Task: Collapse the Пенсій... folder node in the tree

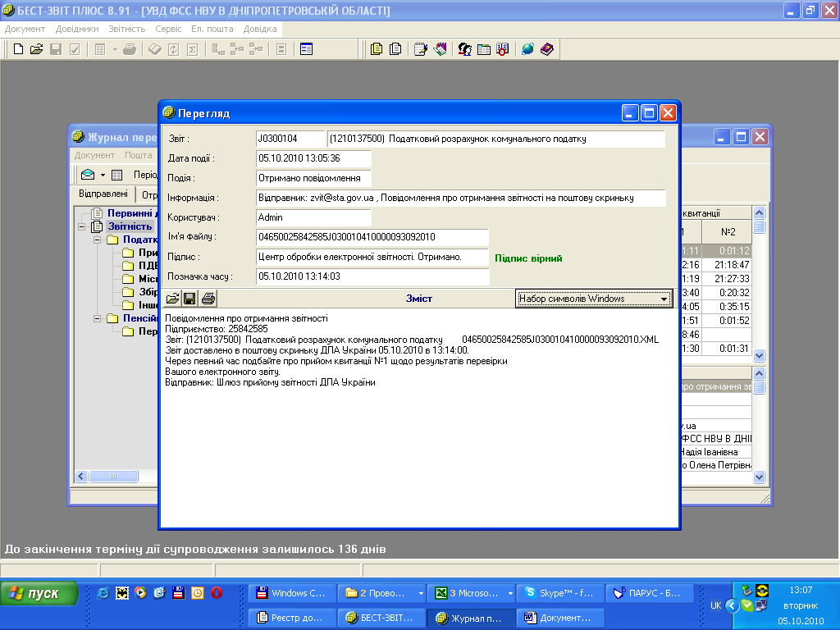Action: click(98, 318)
